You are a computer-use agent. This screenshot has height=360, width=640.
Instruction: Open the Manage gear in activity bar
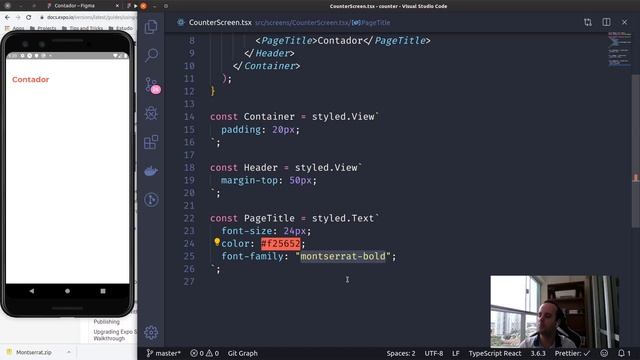(151, 332)
